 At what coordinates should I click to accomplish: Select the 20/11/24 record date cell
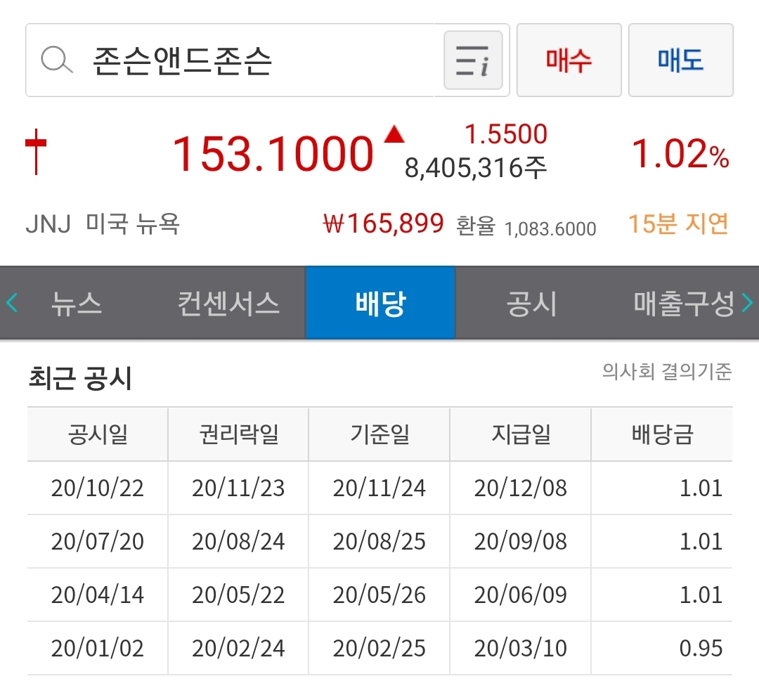[379, 488]
